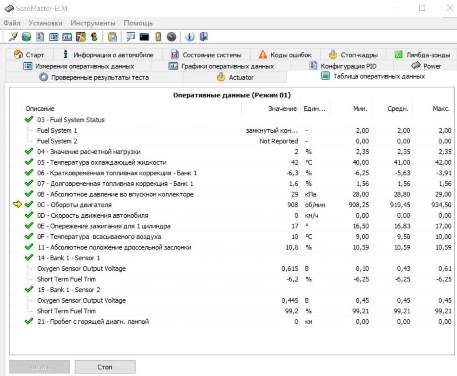This screenshot has width=457, height=376.
Task: Select the 15 - Bank 1 - Sensor 2 node
Action: pyautogui.click(x=68, y=290)
